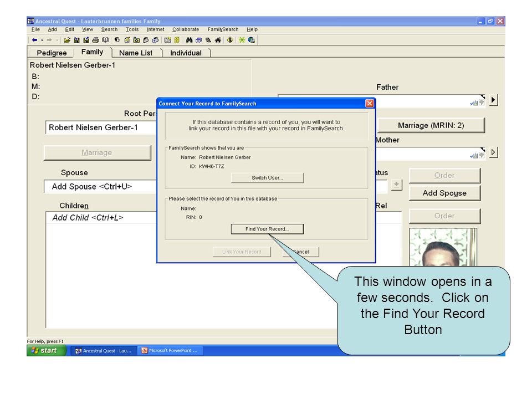
Task: Open the Add menu
Action: (52, 29)
